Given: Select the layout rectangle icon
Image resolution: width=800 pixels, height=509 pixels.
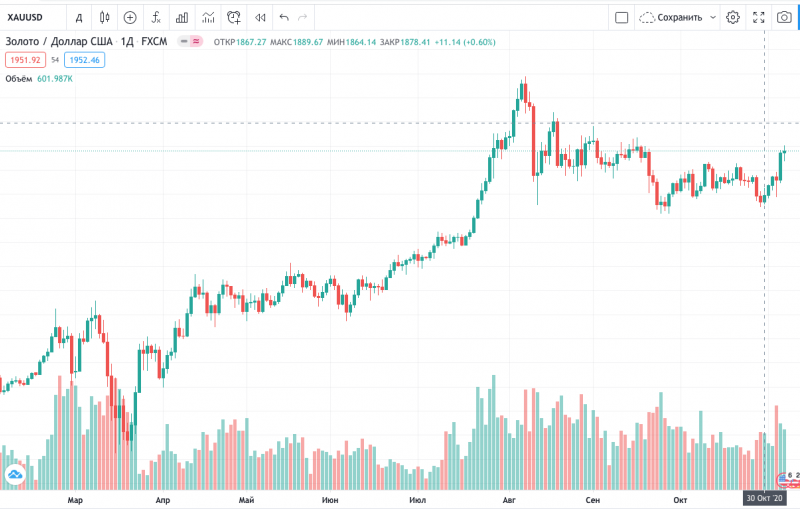Looking at the screenshot, I should point(621,18).
